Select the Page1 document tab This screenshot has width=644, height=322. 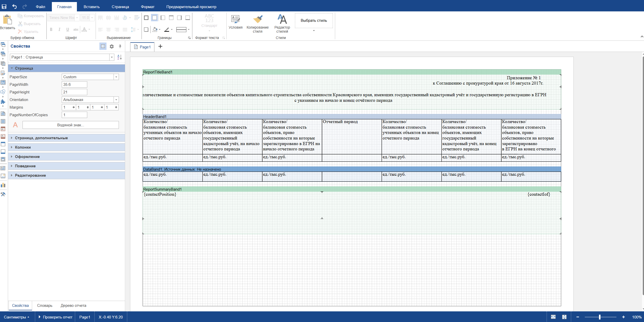coord(142,47)
